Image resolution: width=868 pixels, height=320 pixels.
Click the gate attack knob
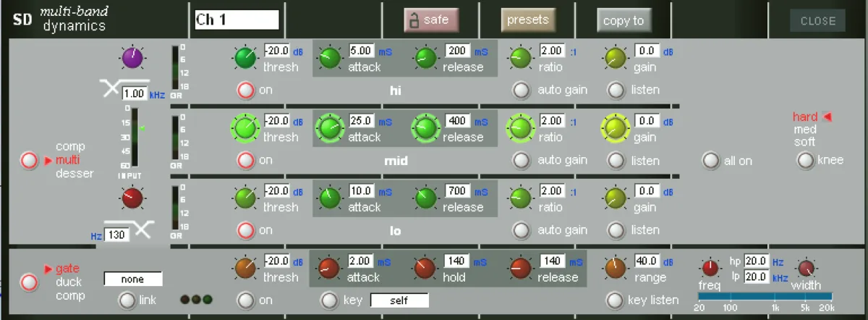click(x=331, y=269)
